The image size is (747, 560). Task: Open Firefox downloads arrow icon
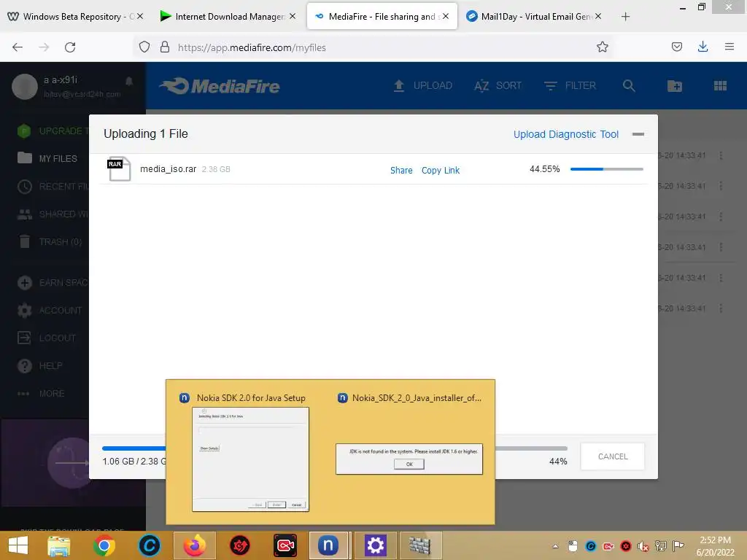point(703,47)
